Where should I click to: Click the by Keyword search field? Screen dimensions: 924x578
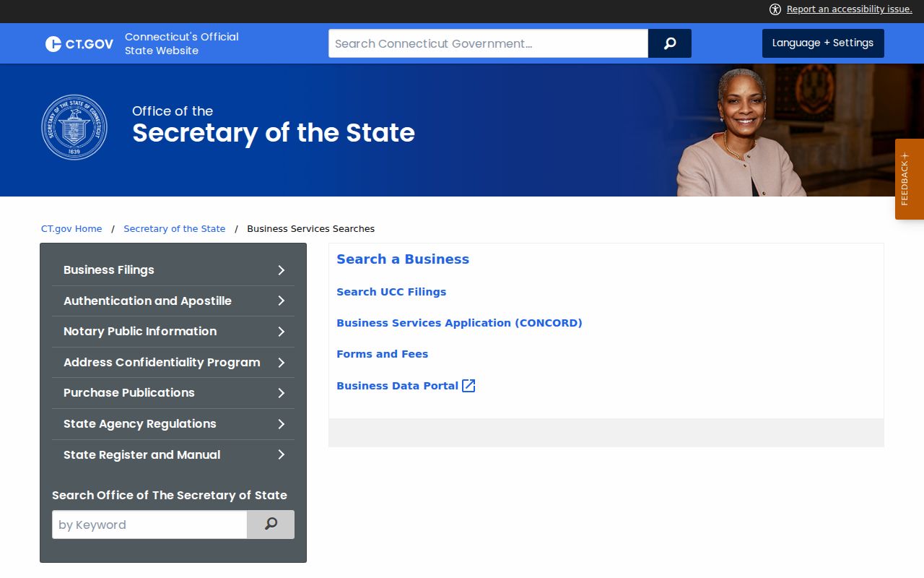coord(149,525)
